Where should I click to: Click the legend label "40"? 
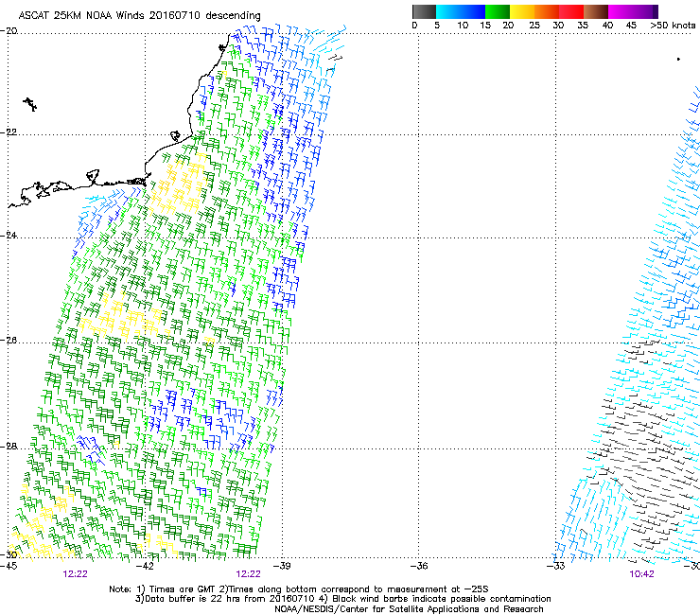pyautogui.click(x=607, y=26)
